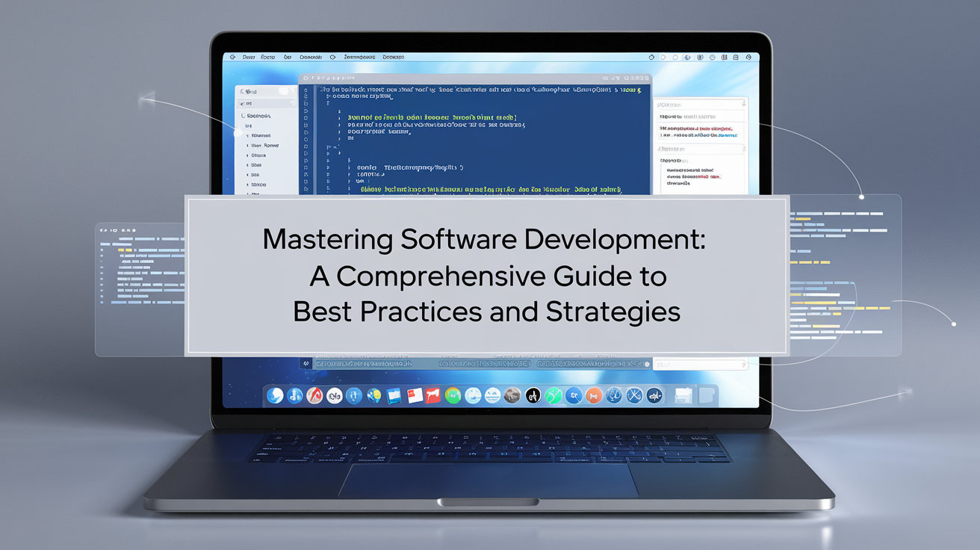Image resolution: width=980 pixels, height=550 pixels.
Task: Open the blue Finder-like icon at the dock's left end
Action: click(275, 396)
